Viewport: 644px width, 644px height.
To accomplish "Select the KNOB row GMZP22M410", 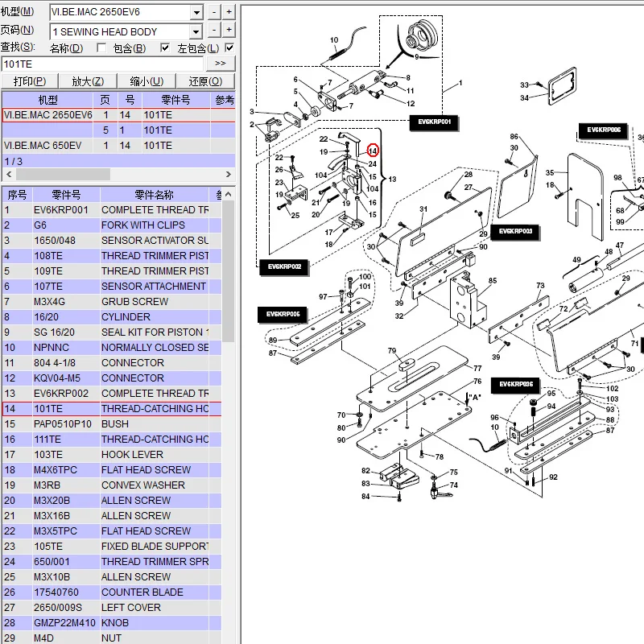I will click(x=112, y=622).
